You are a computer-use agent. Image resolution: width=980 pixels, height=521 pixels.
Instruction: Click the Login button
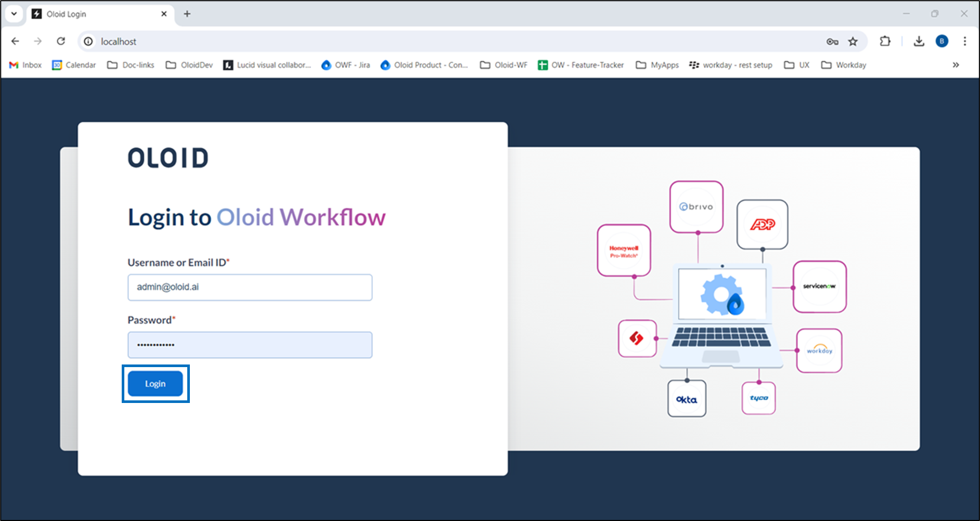click(155, 384)
